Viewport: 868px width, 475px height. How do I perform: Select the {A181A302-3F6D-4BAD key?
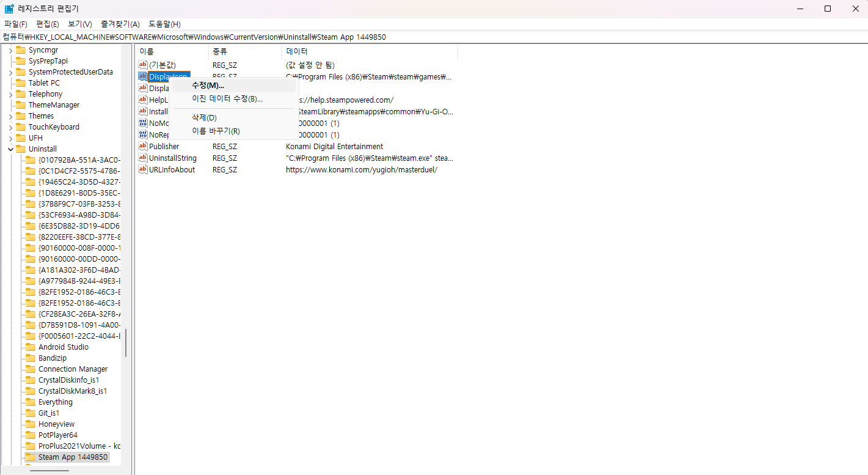click(x=79, y=270)
